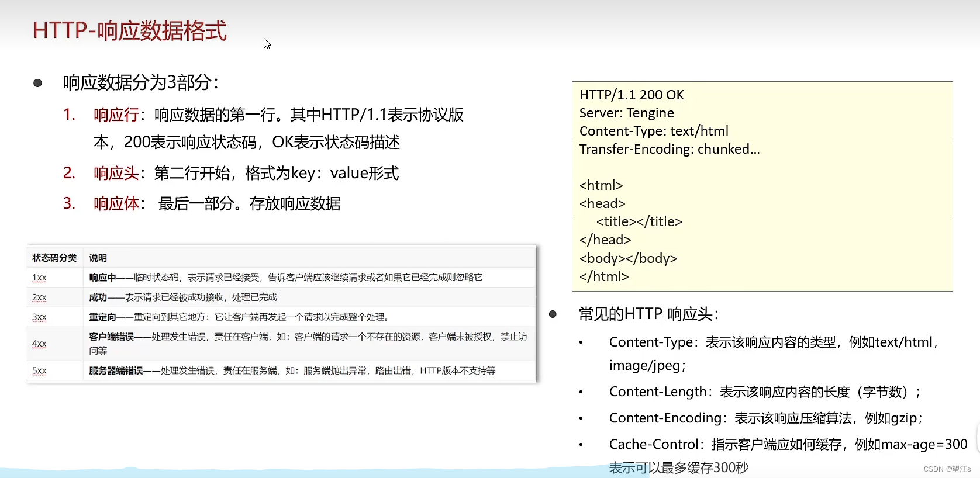The height and width of the screenshot is (478, 980).
Task: Click the opening '<head>' tag line
Action: [602, 203]
